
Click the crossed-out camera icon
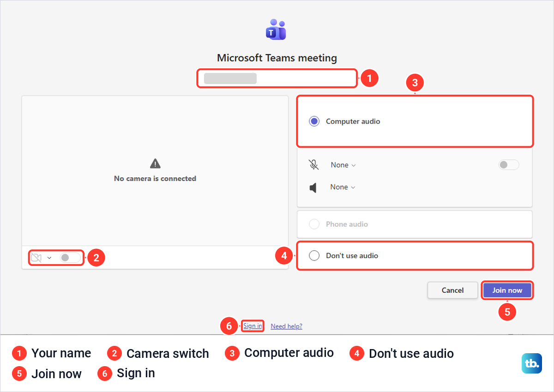tap(36, 258)
